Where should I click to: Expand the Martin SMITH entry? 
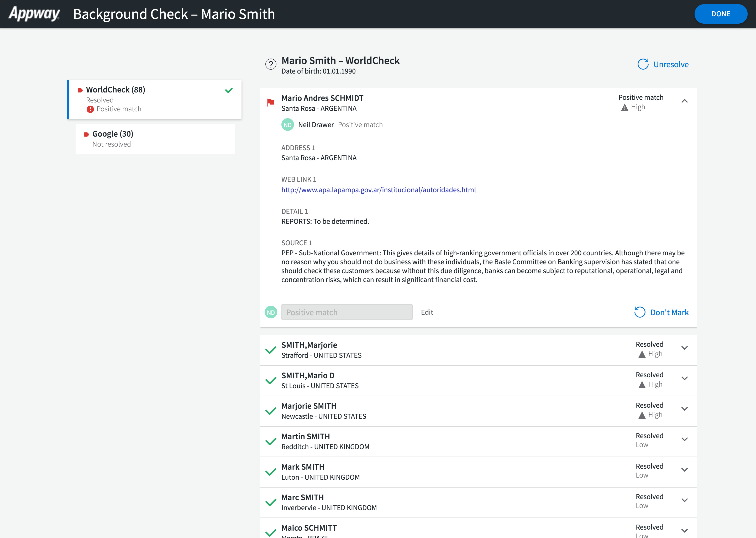pos(685,439)
